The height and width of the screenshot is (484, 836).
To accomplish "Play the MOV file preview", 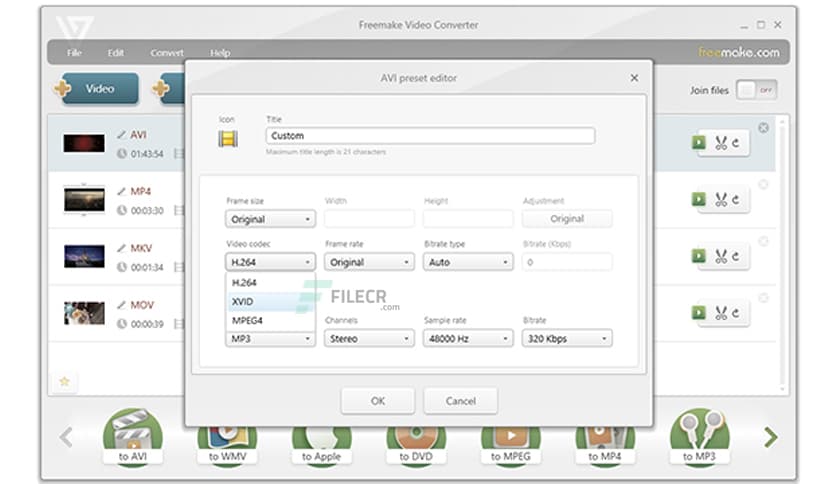I will tap(698, 312).
